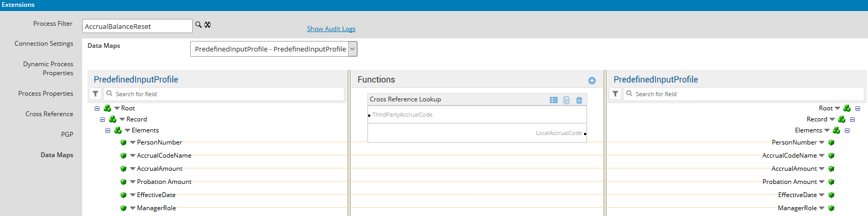Open the left PersonNumber field dropdown arrow
Viewport: 868px width, 216px height.
(x=133, y=142)
